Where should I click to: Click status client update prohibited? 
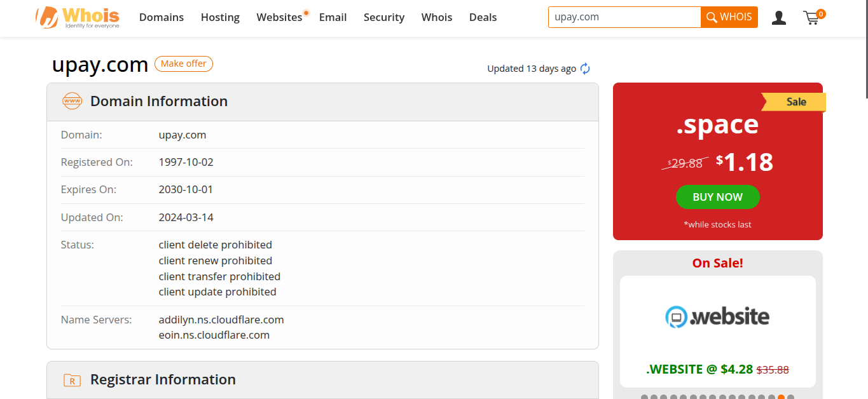(x=217, y=292)
